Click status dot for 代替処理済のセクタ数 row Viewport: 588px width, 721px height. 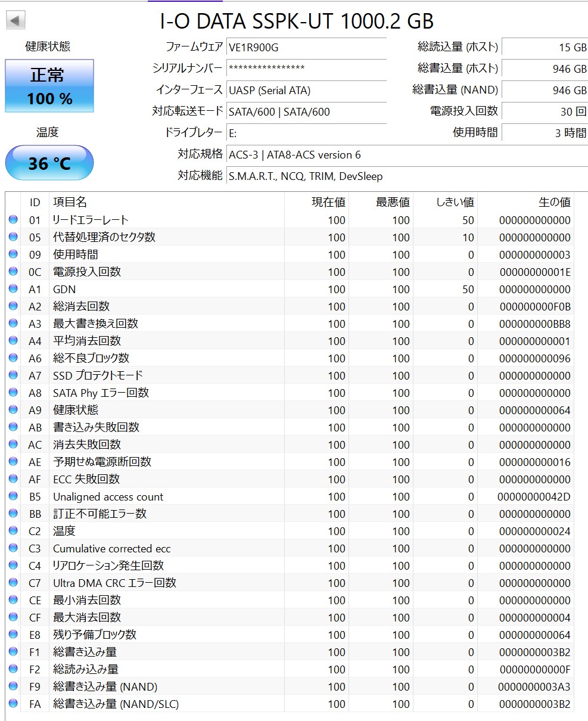click(x=13, y=237)
